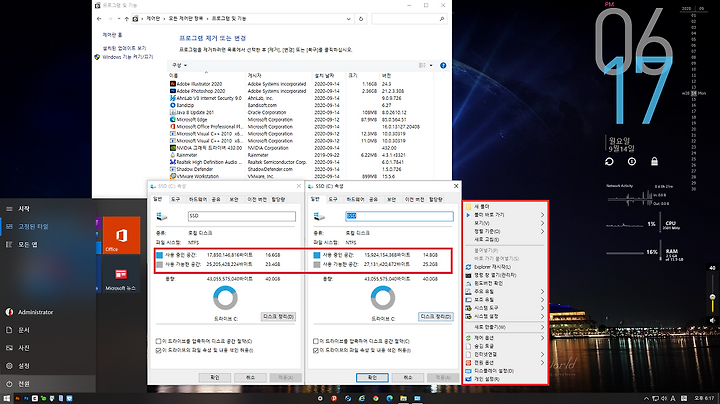Click drive name field in right dialog
Image resolution: width=720 pixels, height=404 pixels.
point(399,216)
